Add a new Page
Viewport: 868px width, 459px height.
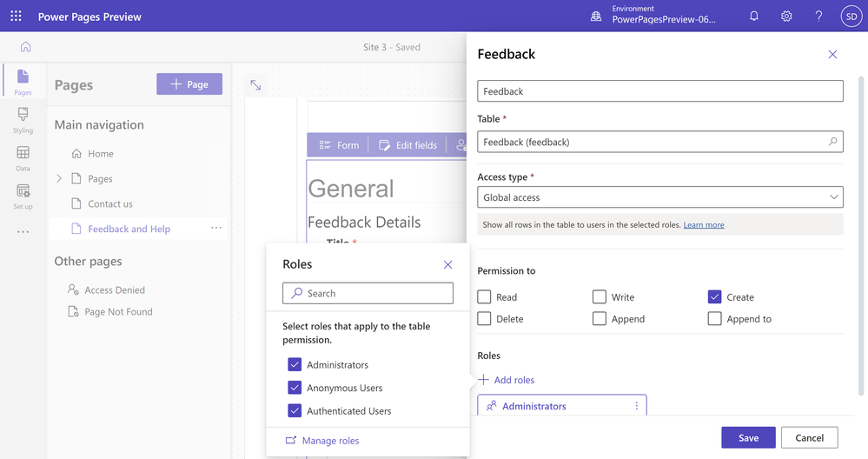click(189, 84)
